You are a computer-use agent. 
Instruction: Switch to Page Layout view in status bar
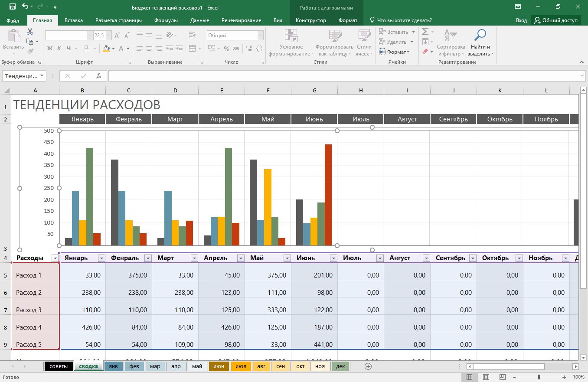(x=486, y=377)
